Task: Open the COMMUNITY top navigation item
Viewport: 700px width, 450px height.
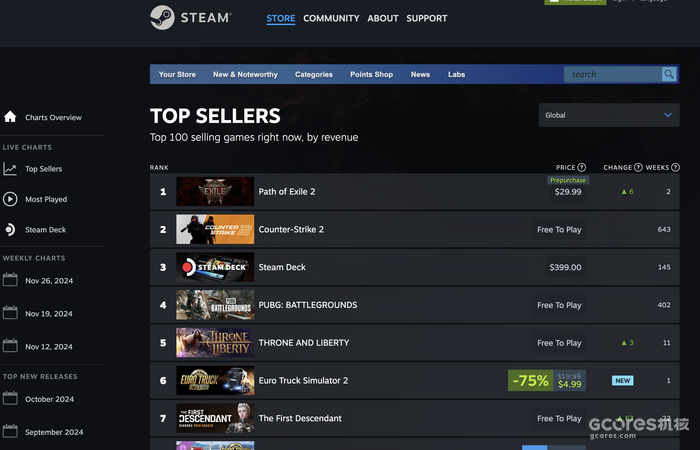Action: click(331, 18)
